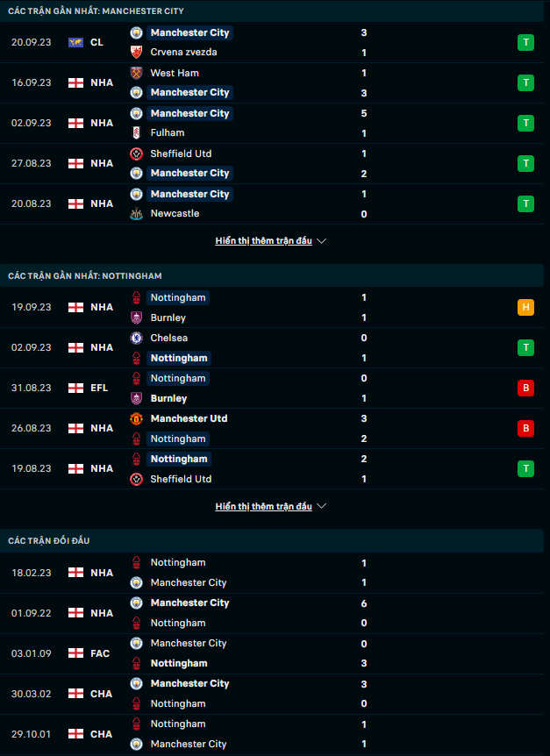Expand more Manchester City matches via chevron
This screenshot has height=756, width=550.
(x=322, y=240)
